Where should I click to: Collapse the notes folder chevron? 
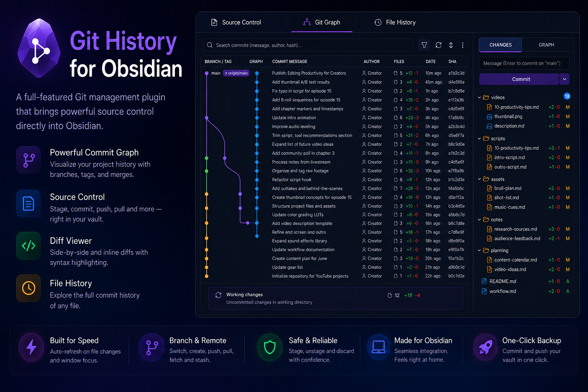[x=479, y=220]
